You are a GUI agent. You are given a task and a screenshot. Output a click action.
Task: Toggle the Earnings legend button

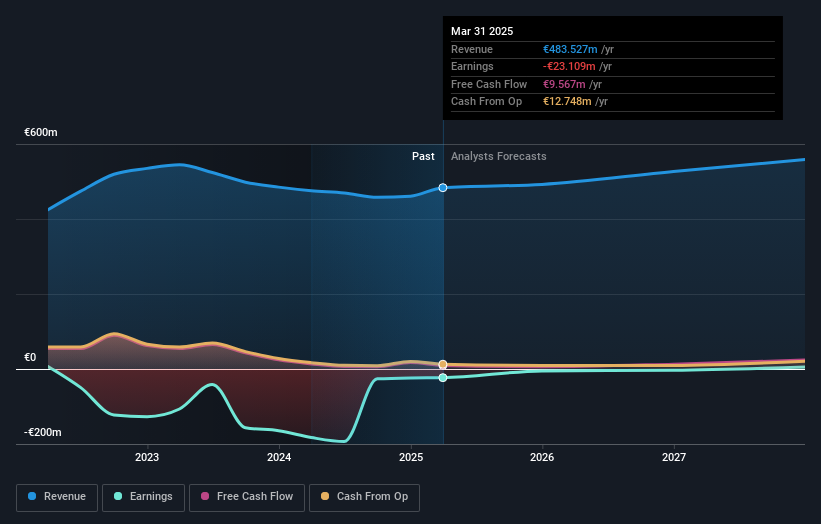point(143,497)
